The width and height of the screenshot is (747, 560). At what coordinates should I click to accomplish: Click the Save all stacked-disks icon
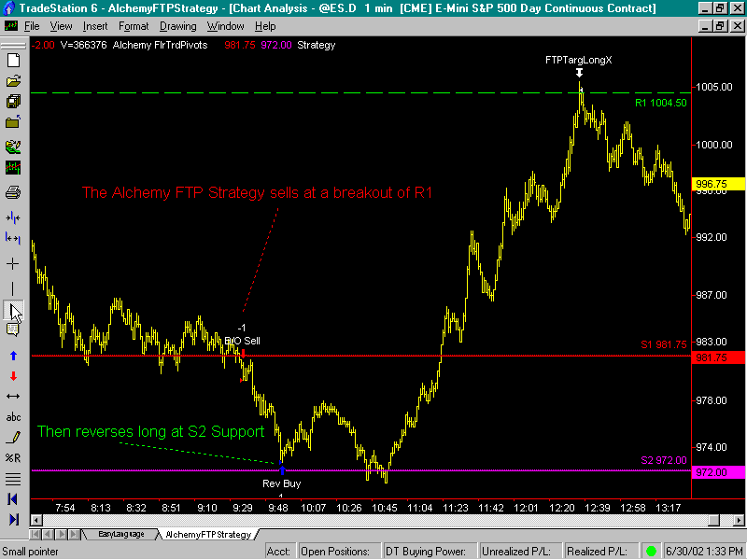tap(13, 102)
